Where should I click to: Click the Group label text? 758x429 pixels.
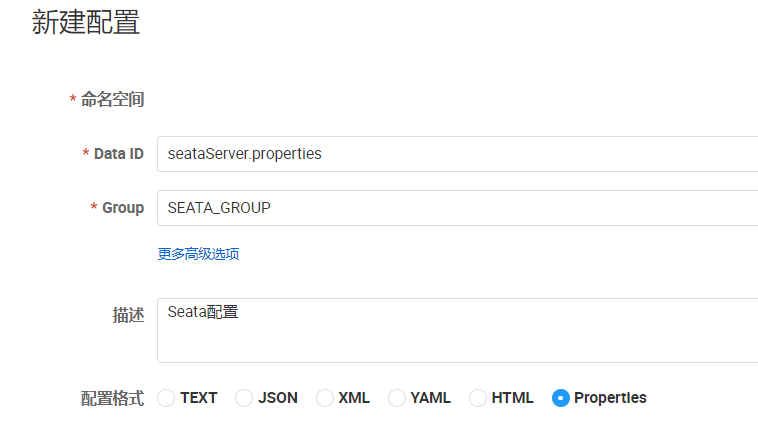click(x=123, y=208)
